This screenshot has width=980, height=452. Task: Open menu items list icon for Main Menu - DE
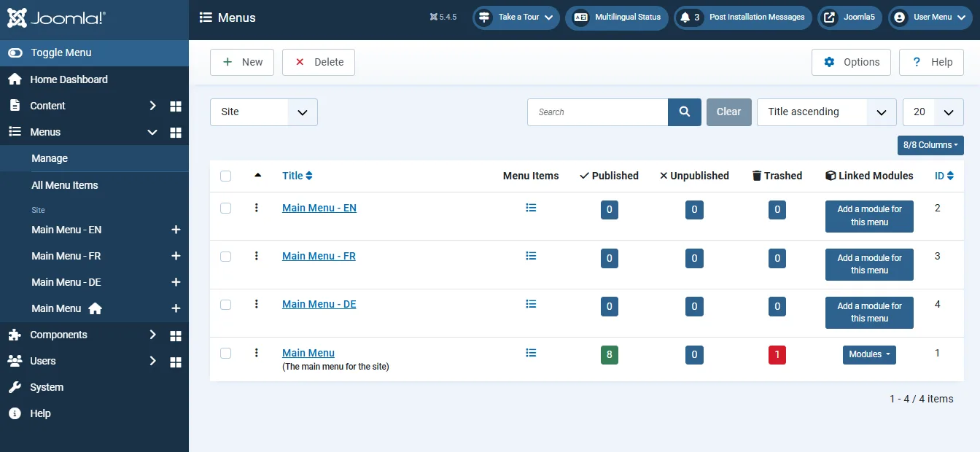[x=531, y=304]
